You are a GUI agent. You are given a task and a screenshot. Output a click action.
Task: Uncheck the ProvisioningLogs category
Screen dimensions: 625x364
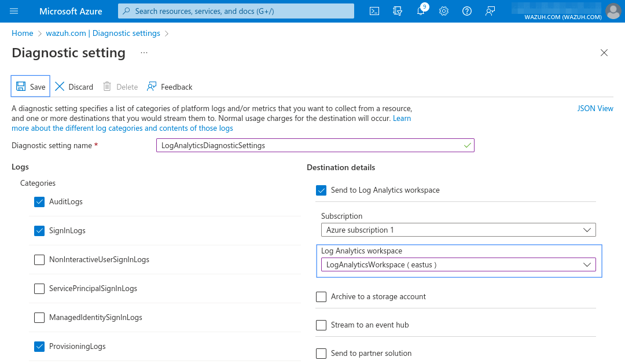[39, 347]
